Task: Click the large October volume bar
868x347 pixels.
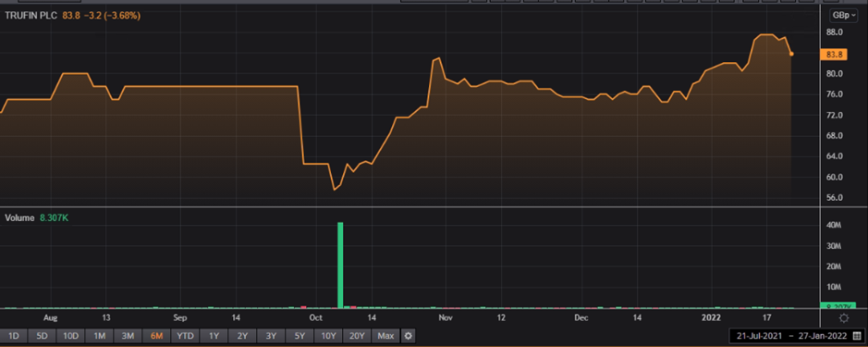Action: pos(340,265)
